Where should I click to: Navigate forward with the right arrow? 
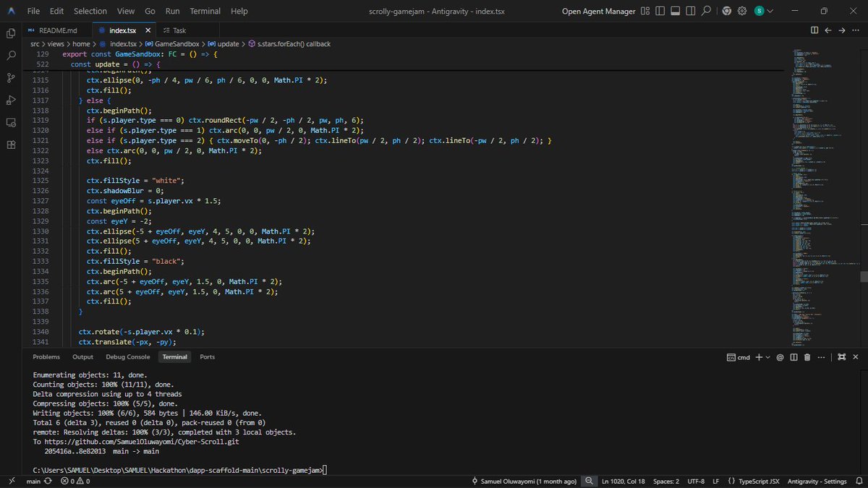pyautogui.click(x=842, y=30)
